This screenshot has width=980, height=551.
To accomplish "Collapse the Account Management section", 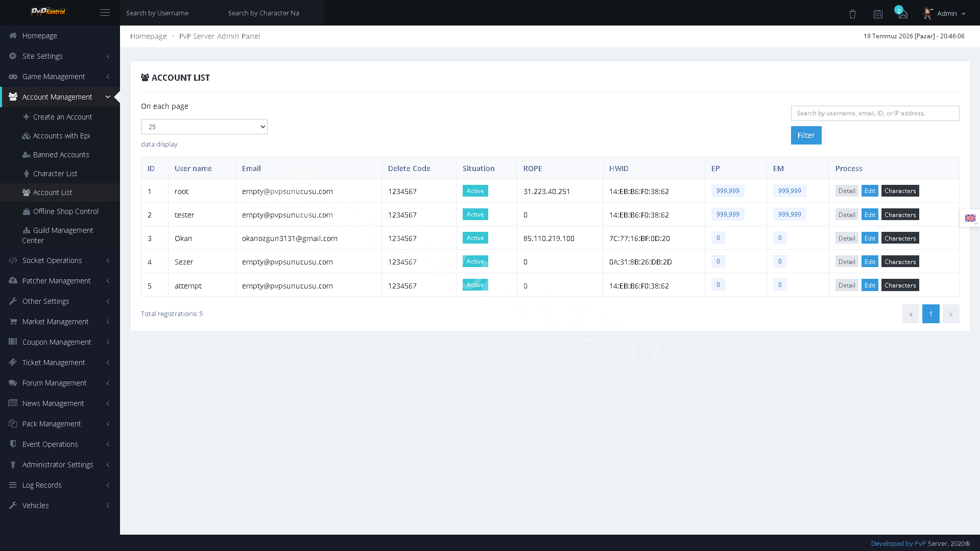I will [60, 97].
